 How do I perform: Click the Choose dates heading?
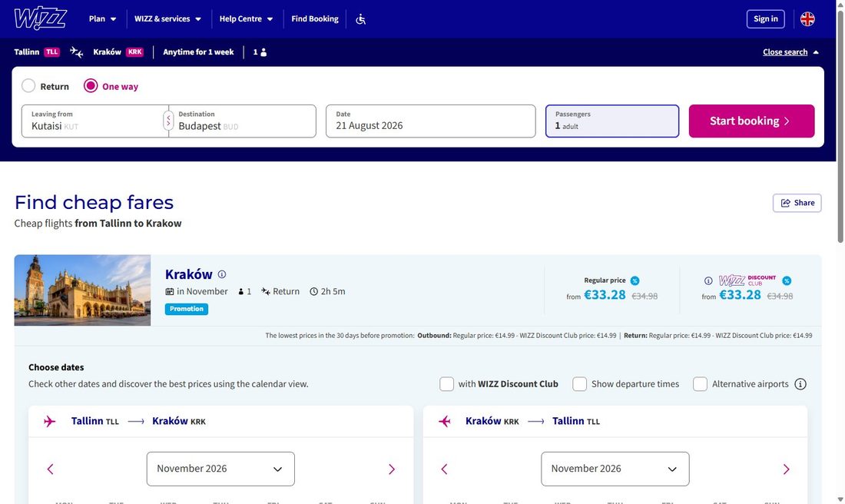(x=56, y=367)
